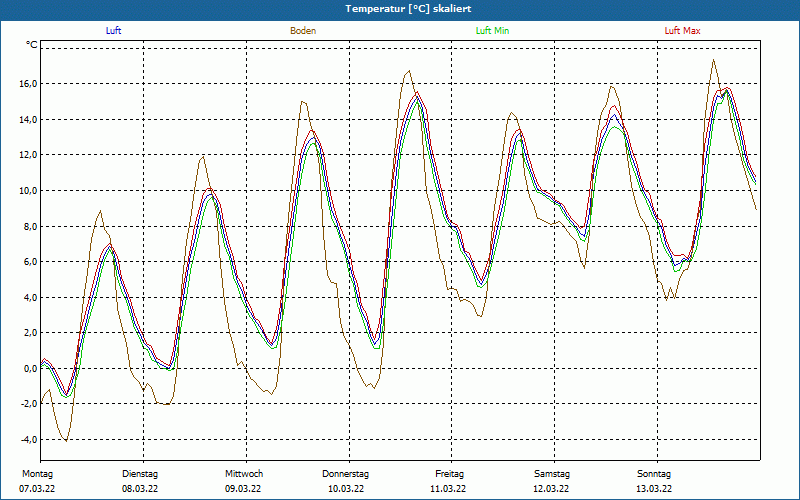Click the date 11.03.22

click(x=448, y=489)
